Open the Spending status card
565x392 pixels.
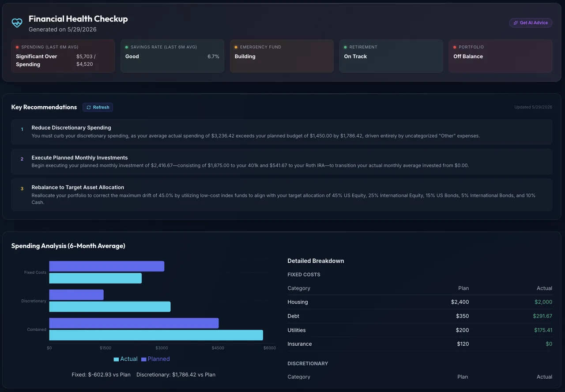63,56
